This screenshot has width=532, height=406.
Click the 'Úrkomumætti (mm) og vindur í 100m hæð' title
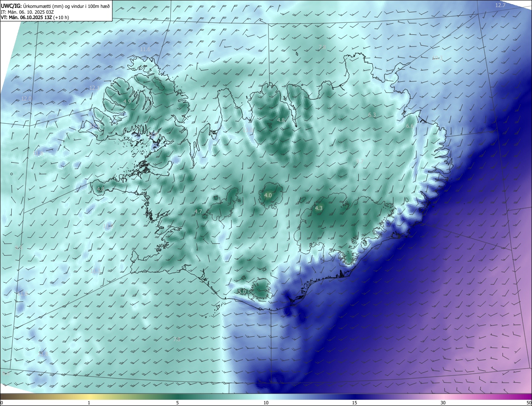click(x=66, y=5)
